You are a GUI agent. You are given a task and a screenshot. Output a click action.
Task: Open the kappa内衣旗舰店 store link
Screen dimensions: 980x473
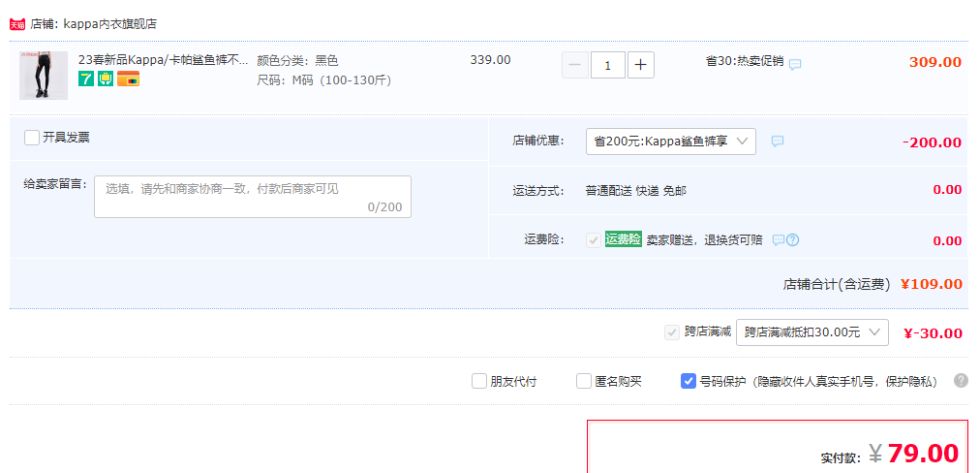coord(110,24)
